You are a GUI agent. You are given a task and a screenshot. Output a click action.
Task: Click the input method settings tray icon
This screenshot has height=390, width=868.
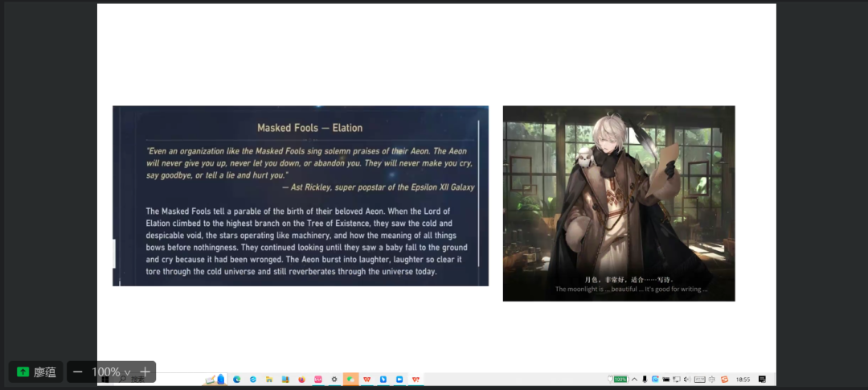[712, 380]
